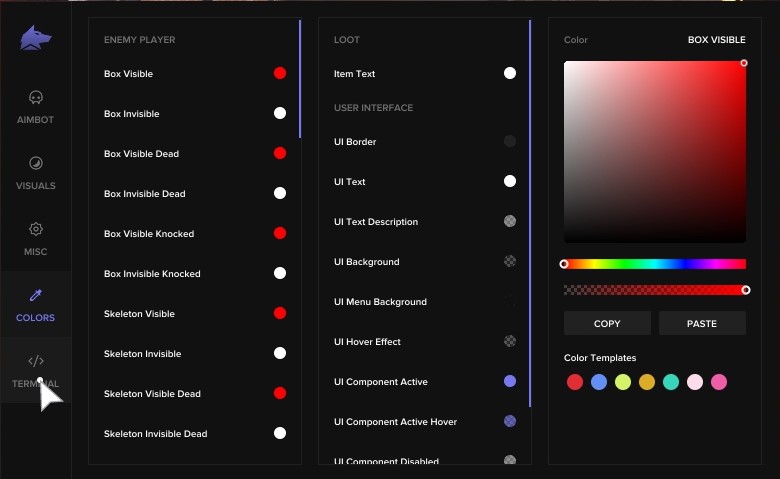Image resolution: width=780 pixels, height=479 pixels.
Task: Click the hue rainbow slider
Action: point(655,264)
